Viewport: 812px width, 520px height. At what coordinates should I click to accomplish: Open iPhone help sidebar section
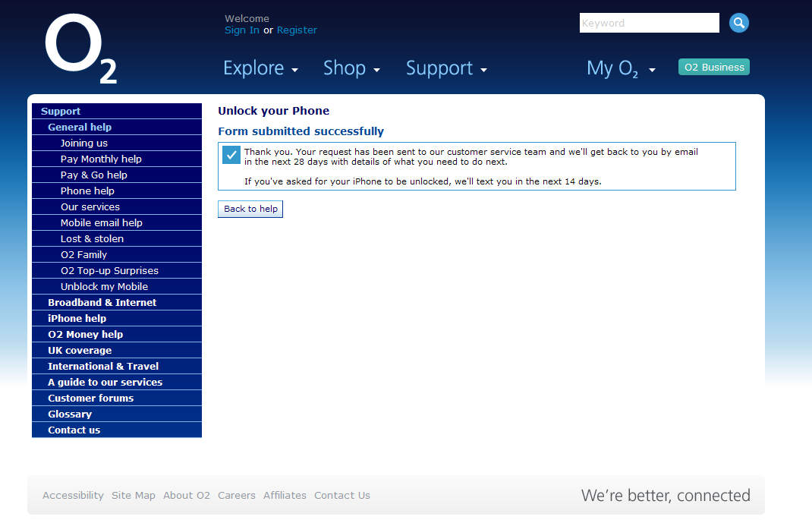[117, 319]
